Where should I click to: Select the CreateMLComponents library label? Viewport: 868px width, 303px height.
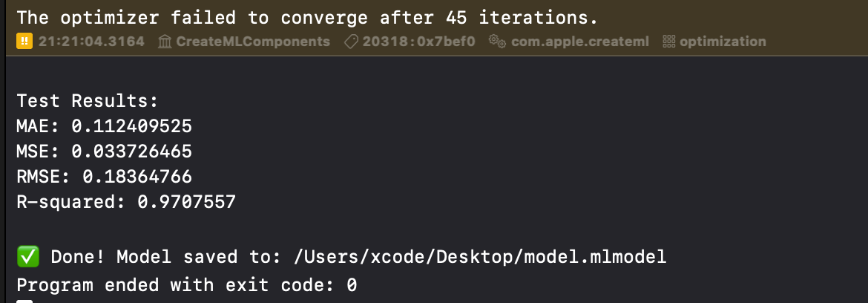(x=253, y=42)
